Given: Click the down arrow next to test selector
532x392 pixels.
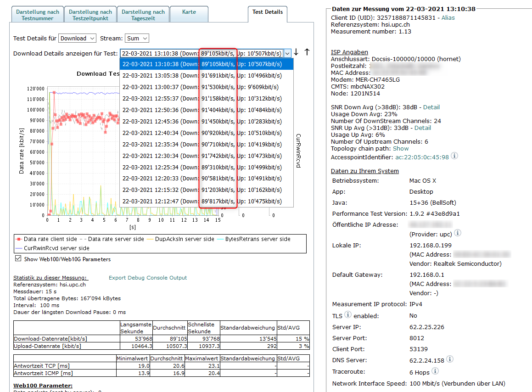Looking at the screenshot, I should (x=296, y=52).
